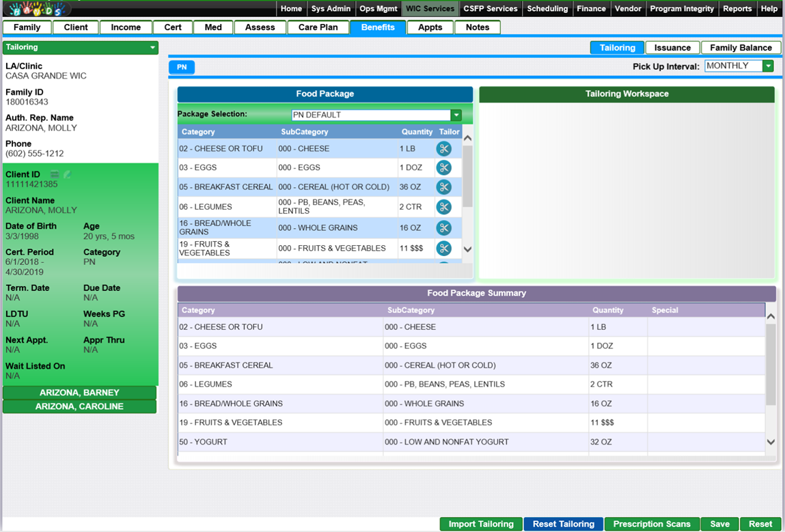Image resolution: width=785 pixels, height=532 pixels.
Task: Open the Family Balance tab
Action: (x=741, y=48)
